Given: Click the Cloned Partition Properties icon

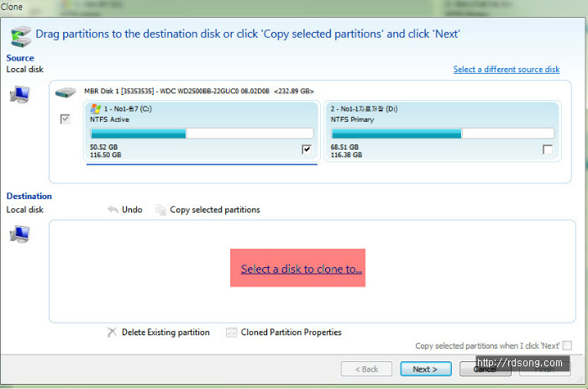Looking at the screenshot, I should click(x=231, y=332).
